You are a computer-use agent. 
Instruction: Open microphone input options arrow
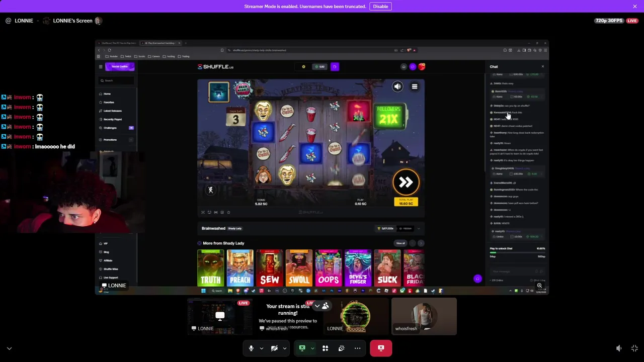click(261, 348)
